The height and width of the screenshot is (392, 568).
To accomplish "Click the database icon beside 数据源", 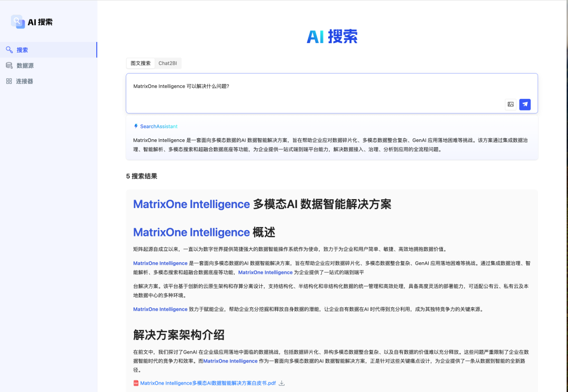I will pos(9,66).
